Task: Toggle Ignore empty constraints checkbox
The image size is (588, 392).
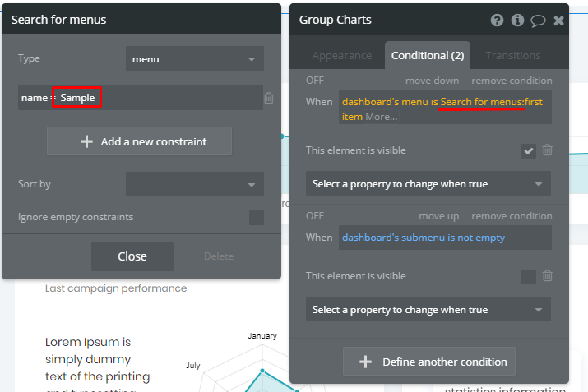Action: [257, 217]
